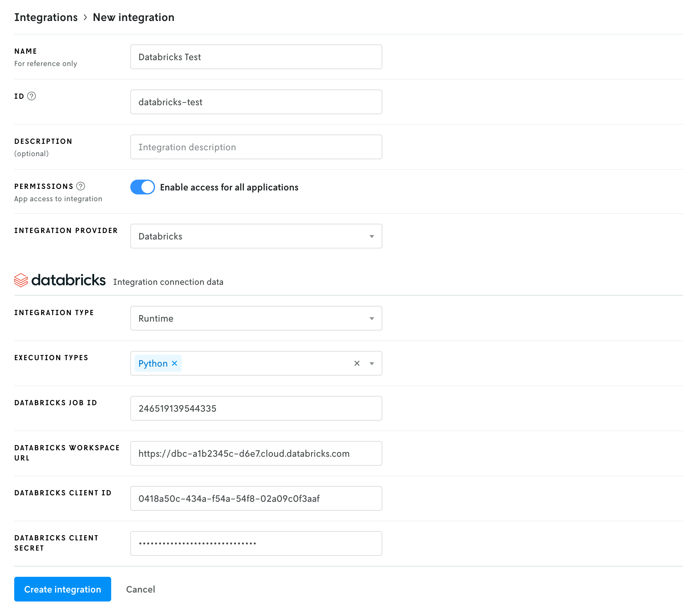Open the Integration Type dropdown
693x616 pixels.
372,318
